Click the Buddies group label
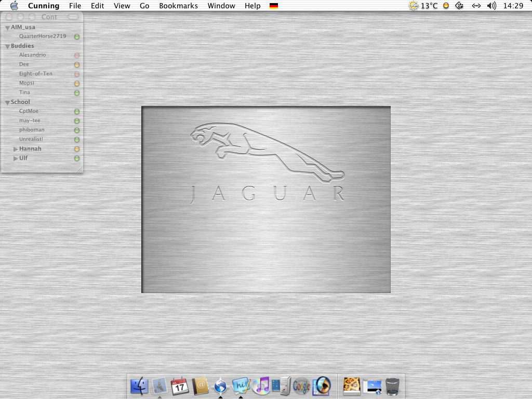This screenshot has width=532, height=399. (22, 46)
